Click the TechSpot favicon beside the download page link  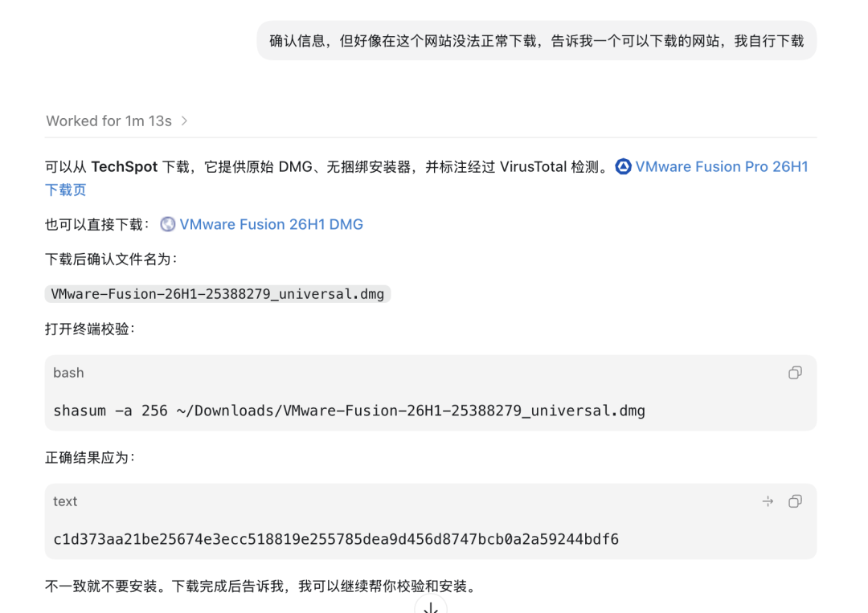point(624,166)
